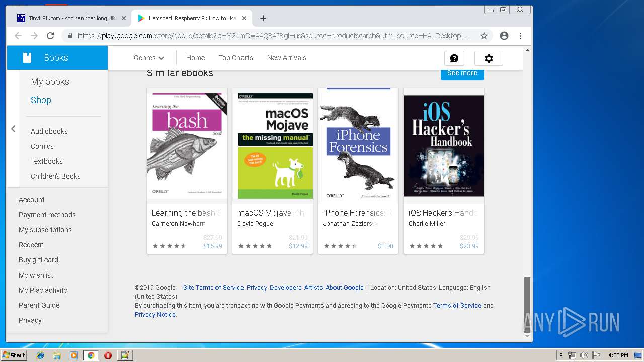Open Google Payments Terms of Service link
The height and width of the screenshot is (362, 644).
coord(457,306)
